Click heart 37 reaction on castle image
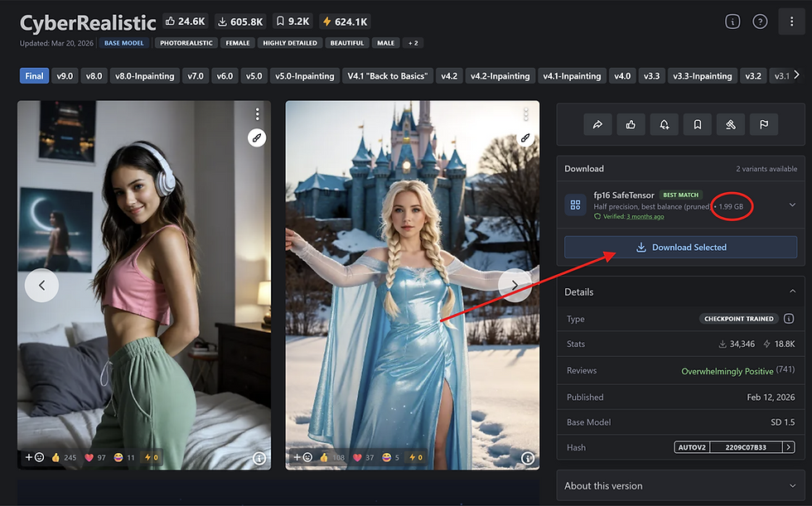 [363, 457]
